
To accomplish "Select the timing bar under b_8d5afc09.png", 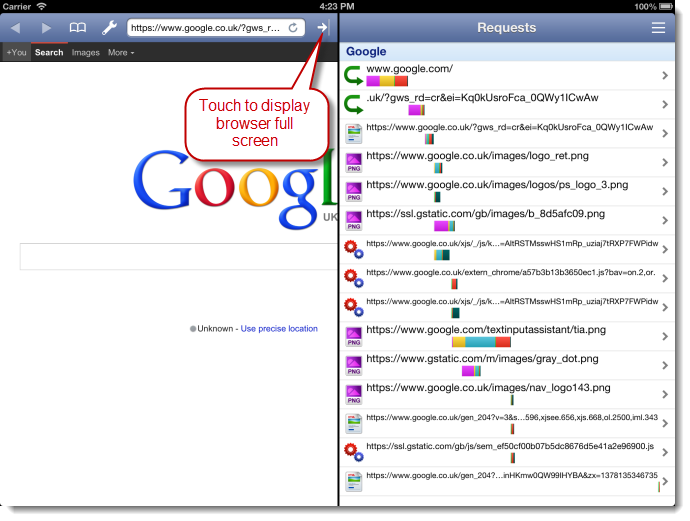I will click(x=444, y=226).
